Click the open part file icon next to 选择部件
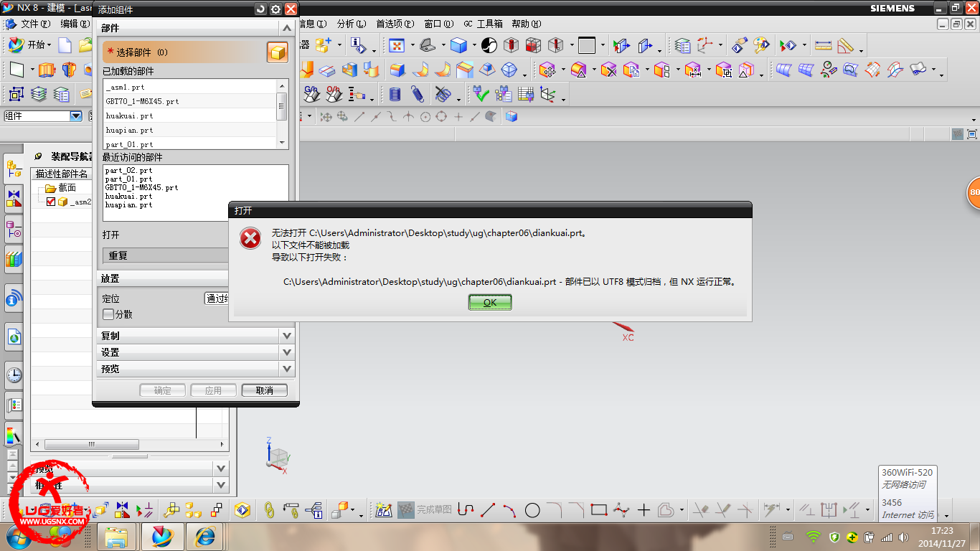 (277, 52)
